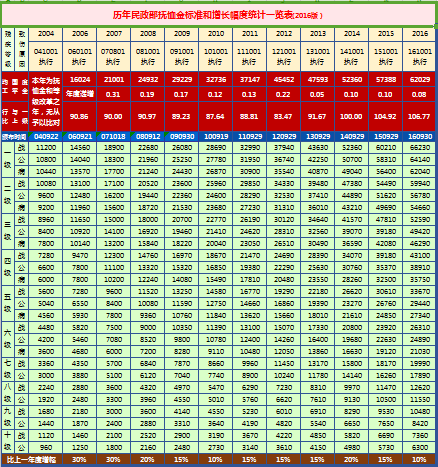This screenshot has width=438, height=467.
Task: Click the 年度递增 label cell
Action: pyautogui.click(x=80, y=94)
